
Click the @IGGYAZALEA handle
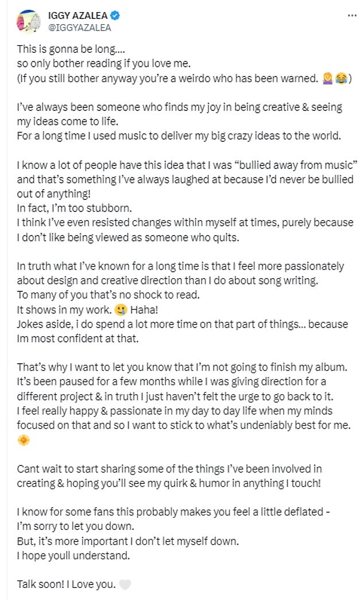[79, 26]
